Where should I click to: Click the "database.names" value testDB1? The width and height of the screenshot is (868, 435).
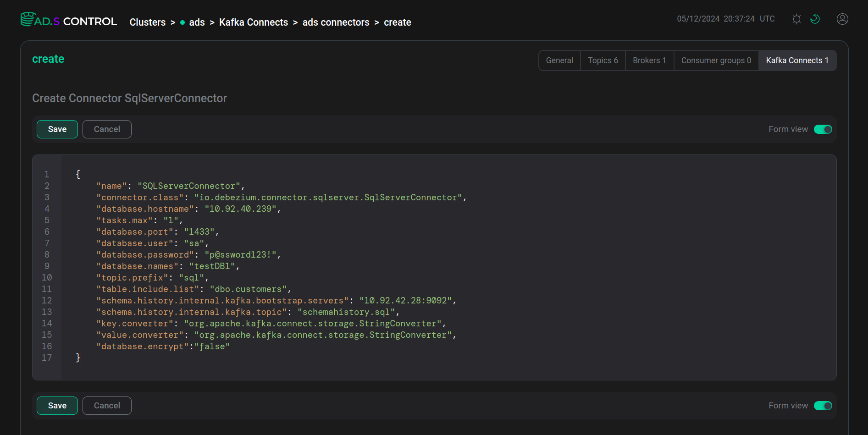[212, 266]
